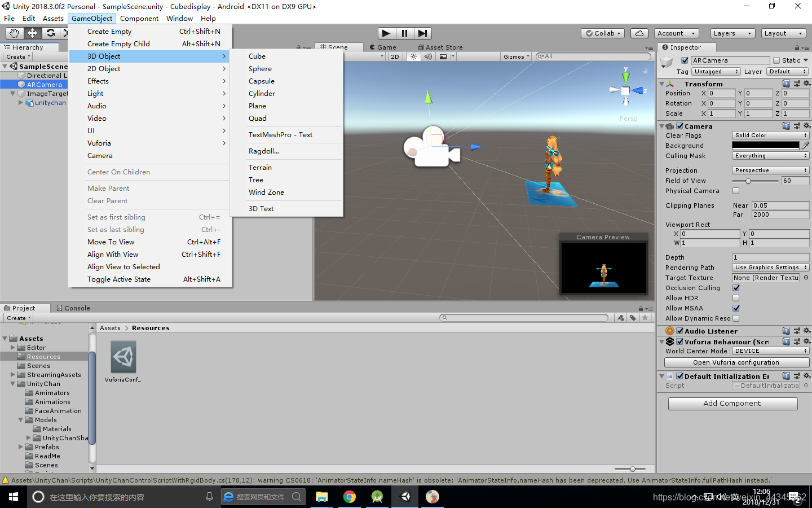This screenshot has height=508, width=812.
Task: Click the Play button
Action: [x=386, y=33]
